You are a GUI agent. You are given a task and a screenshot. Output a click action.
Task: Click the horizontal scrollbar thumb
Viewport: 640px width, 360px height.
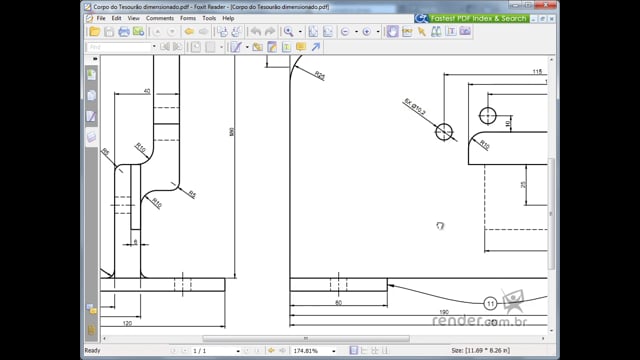click(306, 338)
